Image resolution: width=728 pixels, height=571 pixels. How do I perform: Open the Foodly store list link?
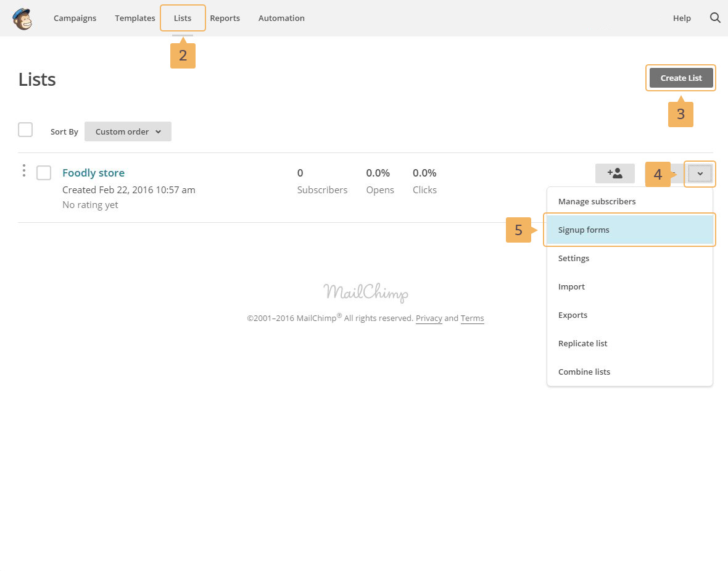point(93,173)
